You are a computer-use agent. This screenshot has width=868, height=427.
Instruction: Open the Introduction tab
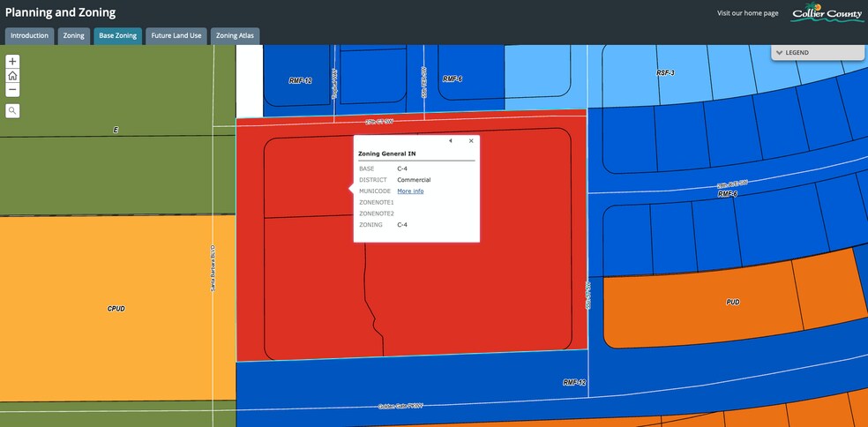pyautogui.click(x=29, y=36)
